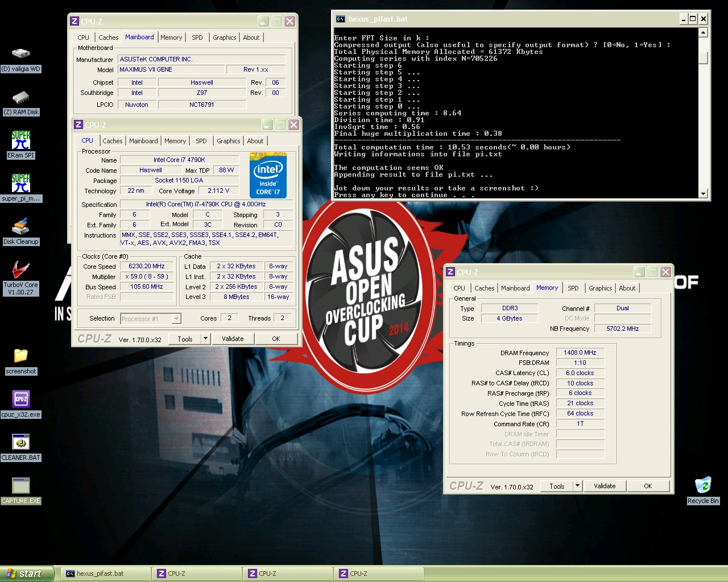Click the console scrollbar down arrow
Image resolution: width=728 pixels, height=582 pixels.
coord(703,193)
